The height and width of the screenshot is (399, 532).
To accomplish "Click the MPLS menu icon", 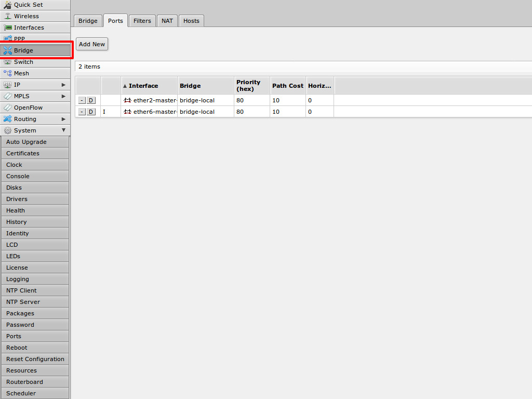I will click(x=8, y=96).
